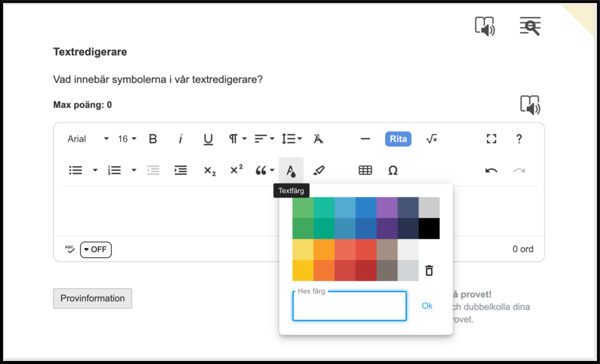Toggle italic formatting
Image resolution: width=600 pixels, height=364 pixels.
pyautogui.click(x=180, y=139)
